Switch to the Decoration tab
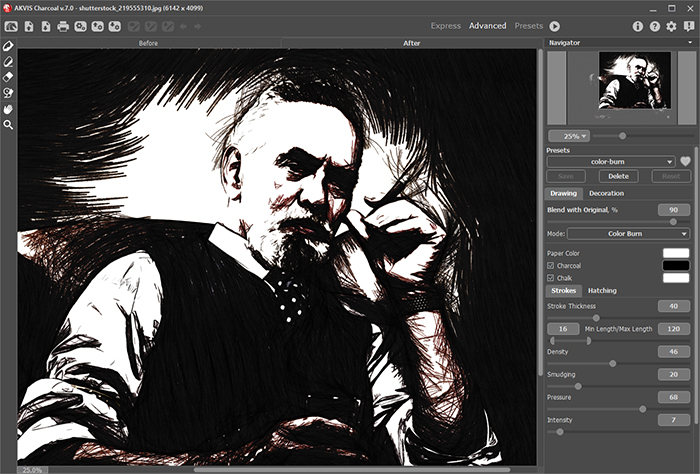700x474 pixels. click(x=607, y=193)
